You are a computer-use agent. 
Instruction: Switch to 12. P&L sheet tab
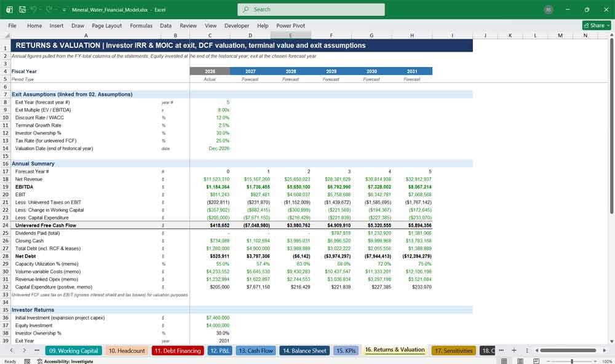pos(220,350)
